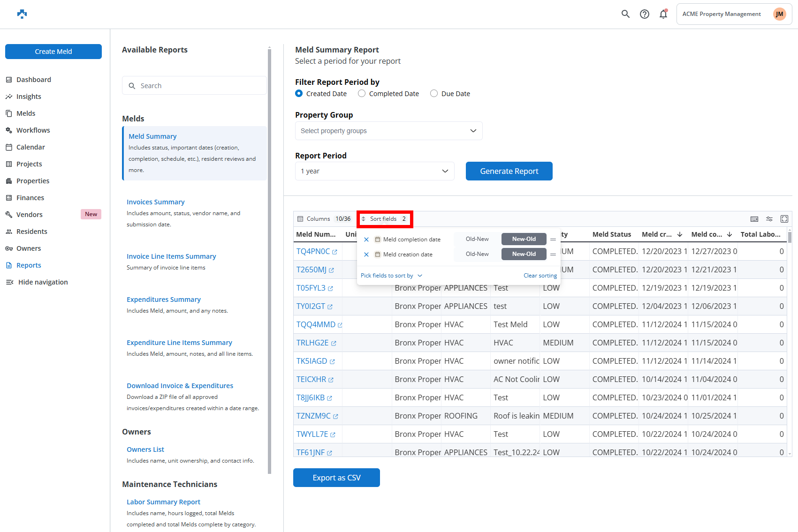This screenshot has width=798, height=532.
Task: Open external link icon for TQ4PN0C
Action: pyautogui.click(x=334, y=252)
